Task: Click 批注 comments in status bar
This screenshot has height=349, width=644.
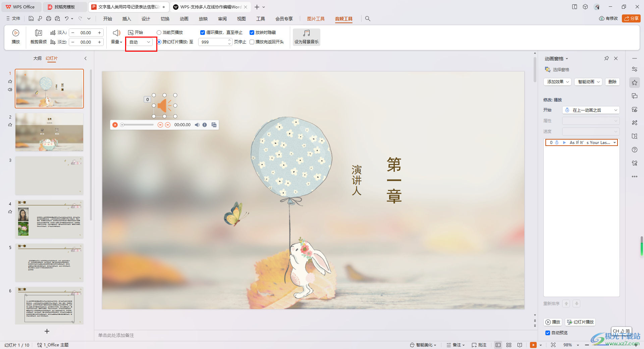Action: tap(479, 345)
